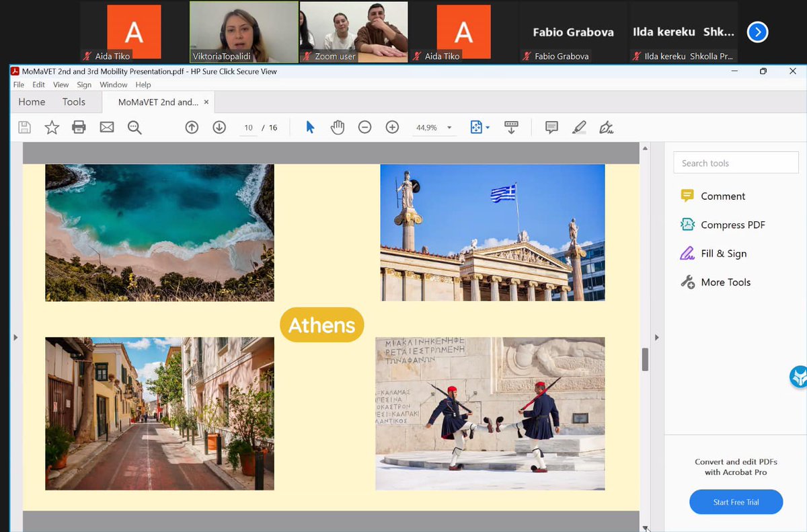Viewport: 807px width, 532px height.
Task: Click the scrollbar up arrow
Action: pyautogui.click(x=645, y=148)
